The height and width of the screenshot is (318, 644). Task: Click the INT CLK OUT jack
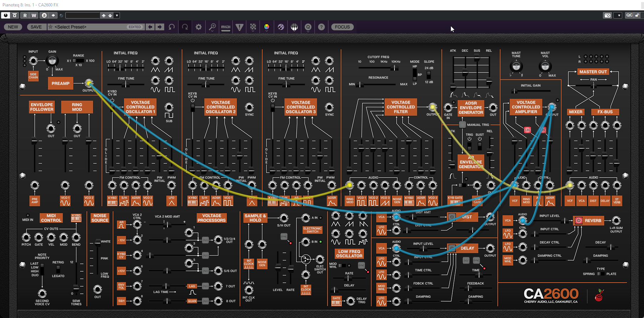[249, 290]
